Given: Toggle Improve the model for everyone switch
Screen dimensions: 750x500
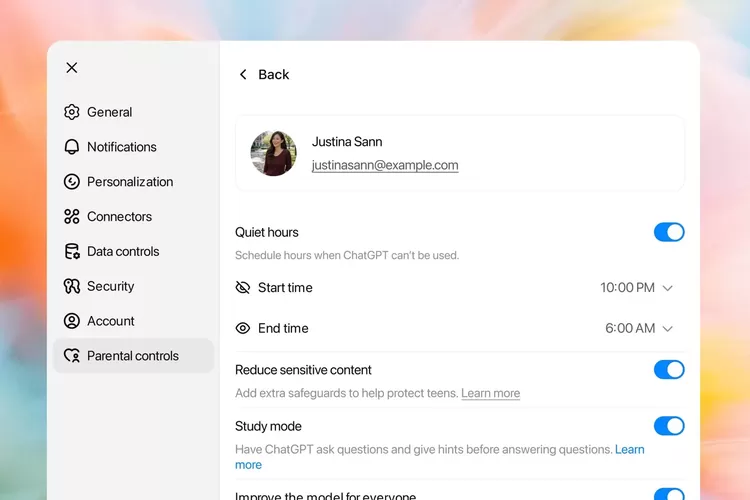Looking at the screenshot, I should click(669, 494).
